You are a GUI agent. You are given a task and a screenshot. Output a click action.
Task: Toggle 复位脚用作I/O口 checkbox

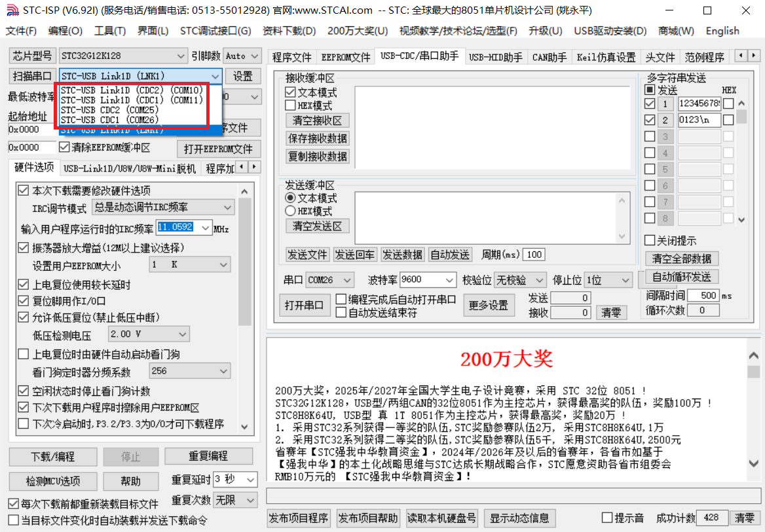click(24, 300)
